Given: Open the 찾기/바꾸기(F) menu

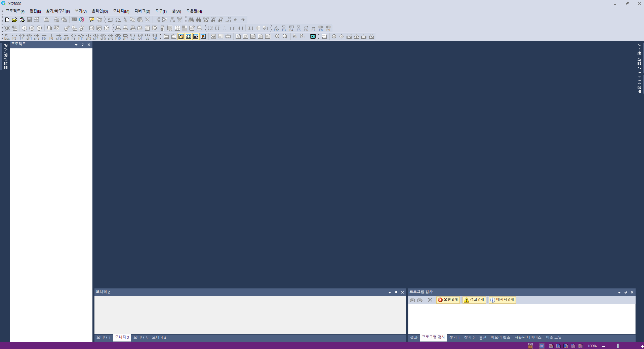Looking at the screenshot, I should 58,11.
